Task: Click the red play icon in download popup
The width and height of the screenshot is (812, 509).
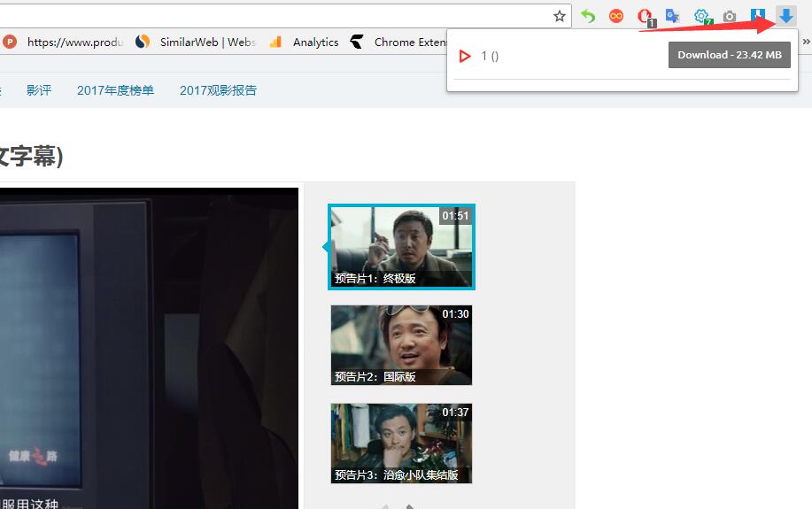Action: [x=465, y=56]
